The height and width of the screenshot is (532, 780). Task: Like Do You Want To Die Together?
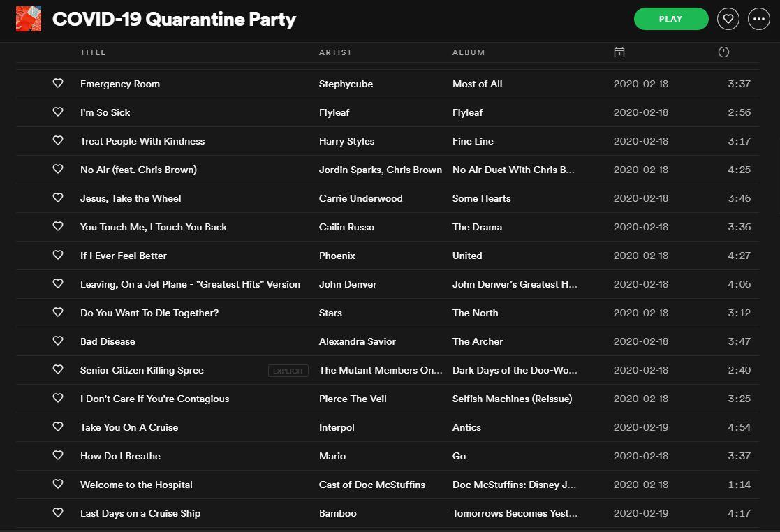tap(58, 312)
